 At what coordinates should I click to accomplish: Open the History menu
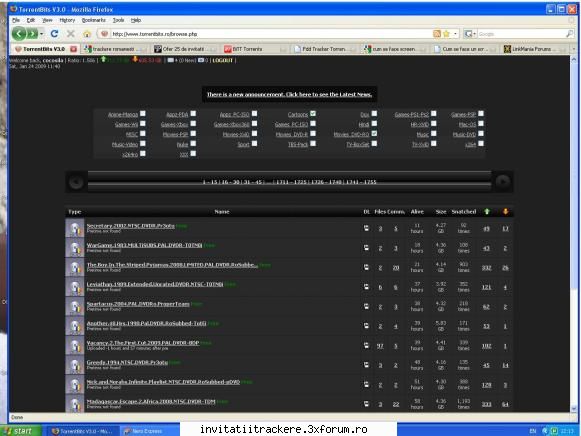tap(67, 20)
